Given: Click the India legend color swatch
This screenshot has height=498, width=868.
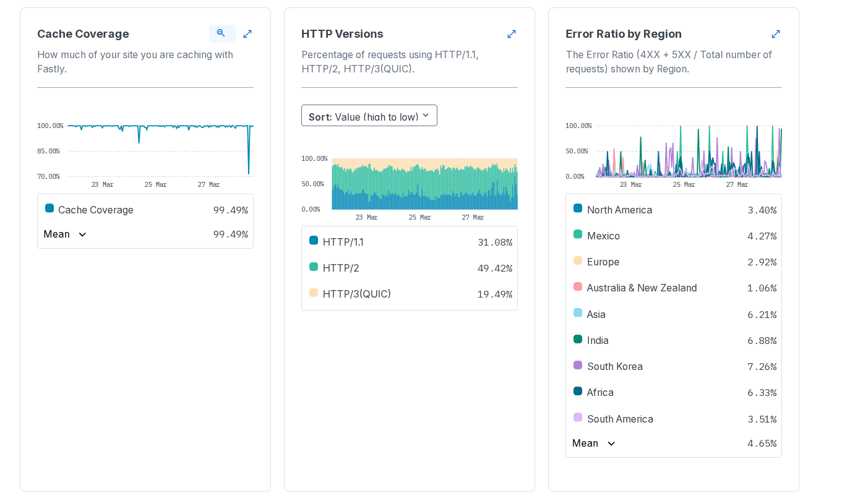Looking at the screenshot, I should click(578, 339).
